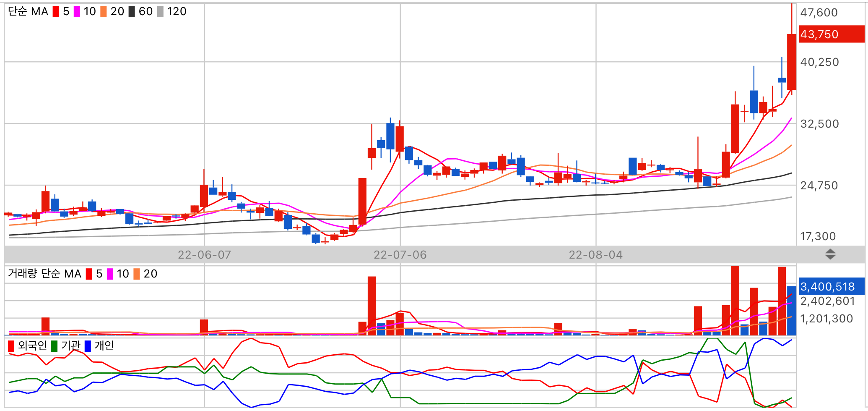Click the latest blue volume bar
Viewport: 868px width, 411px height.
tap(792, 311)
